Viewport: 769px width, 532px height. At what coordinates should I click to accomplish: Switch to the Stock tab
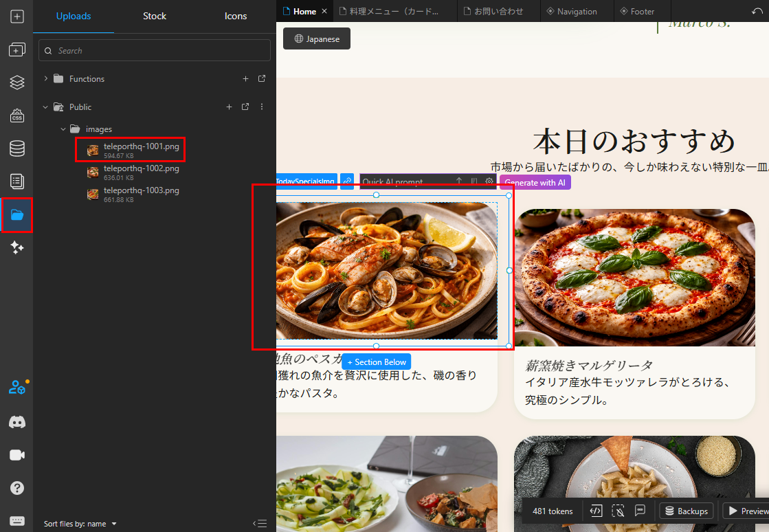[x=155, y=16]
